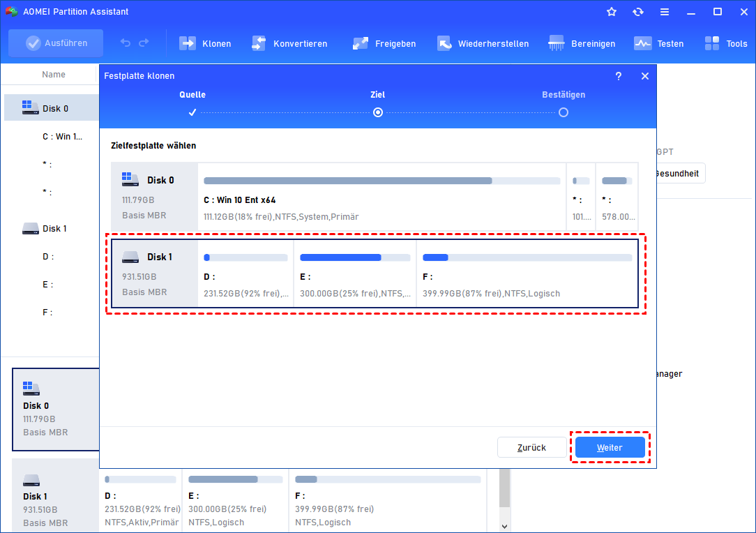Click the D: partition block in dialog
Image resolution: width=756 pixels, height=533 pixels.
[x=246, y=273]
